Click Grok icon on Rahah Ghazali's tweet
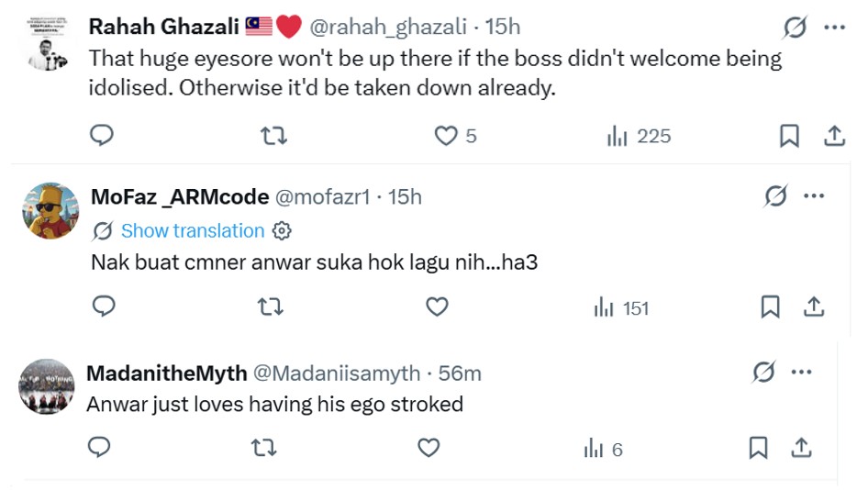 (x=795, y=28)
